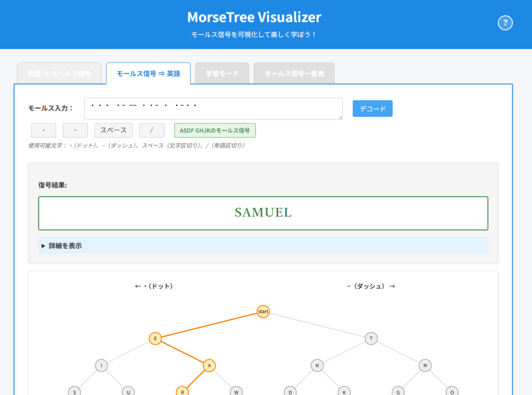Load the ASDF GHJK Morse sample
This screenshot has width=532, height=395.
tap(215, 130)
